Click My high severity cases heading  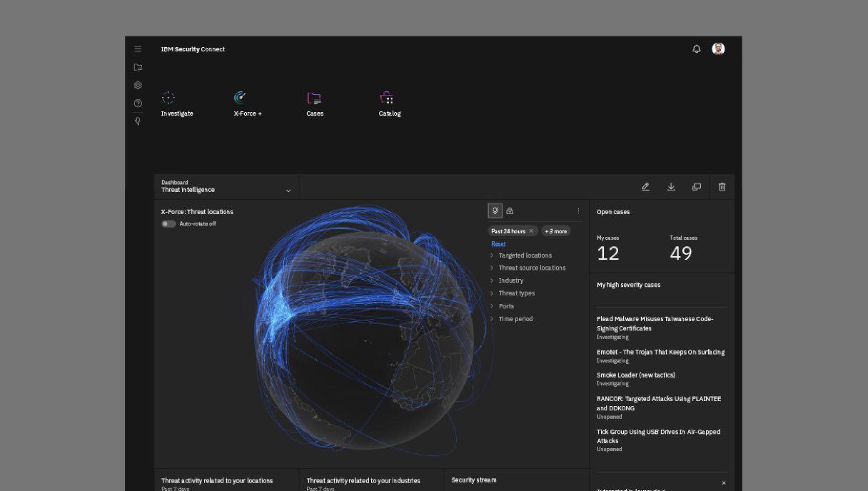click(628, 285)
